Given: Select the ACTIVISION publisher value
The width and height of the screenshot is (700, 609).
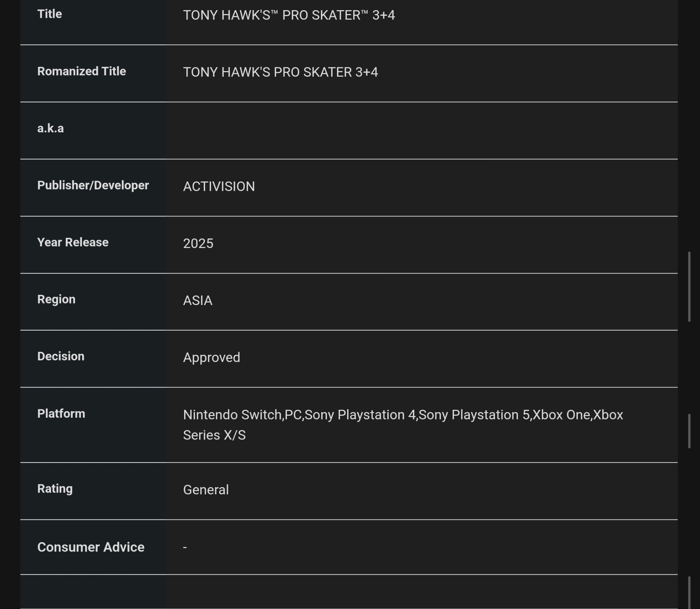Looking at the screenshot, I should (x=219, y=186).
